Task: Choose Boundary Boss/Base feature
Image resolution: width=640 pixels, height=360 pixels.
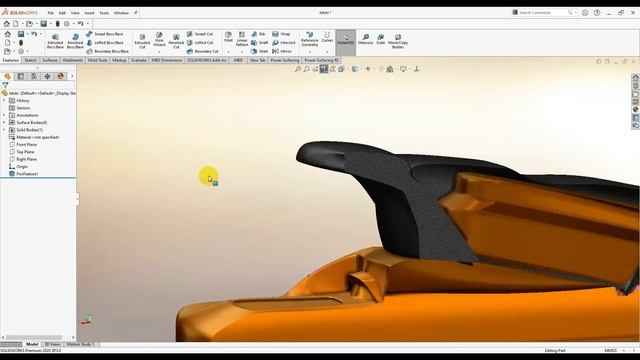Action: (x=108, y=51)
